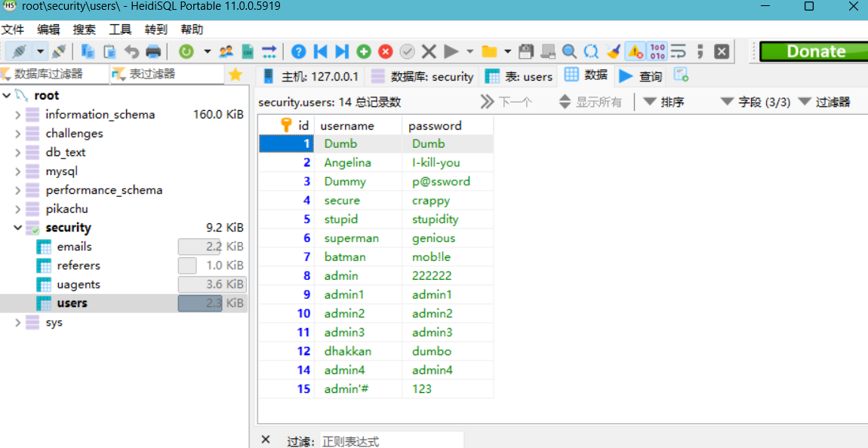Screen dimensions: 868x448
Task: Click the yellow open folder icon
Action: coord(489,52)
